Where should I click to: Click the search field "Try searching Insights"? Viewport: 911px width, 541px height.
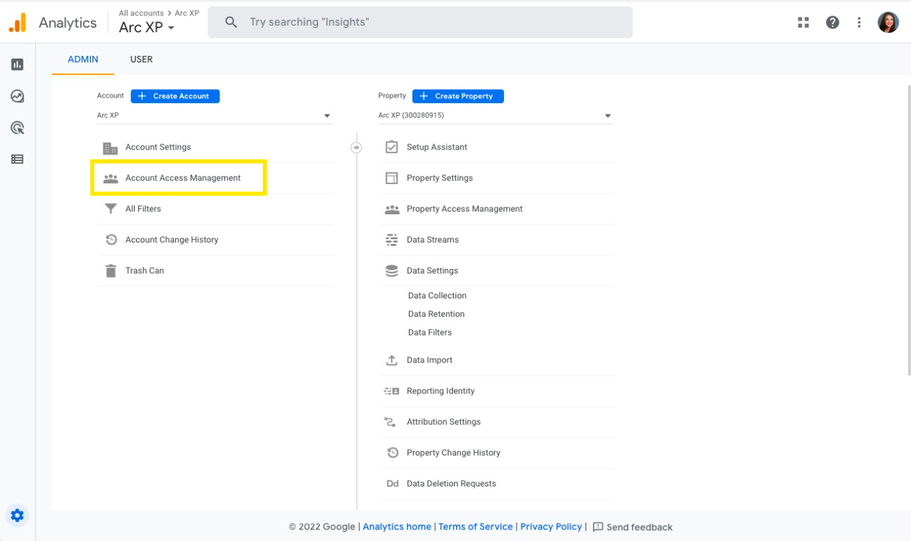point(420,22)
